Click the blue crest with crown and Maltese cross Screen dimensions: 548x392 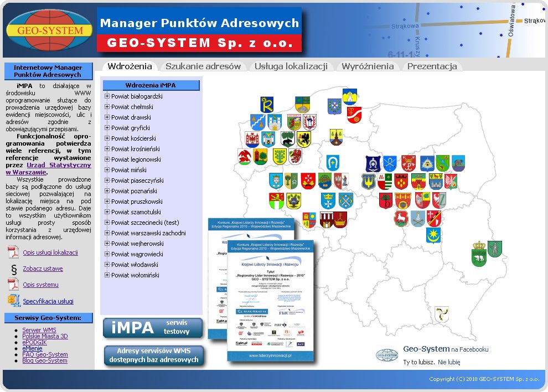(328, 200)
